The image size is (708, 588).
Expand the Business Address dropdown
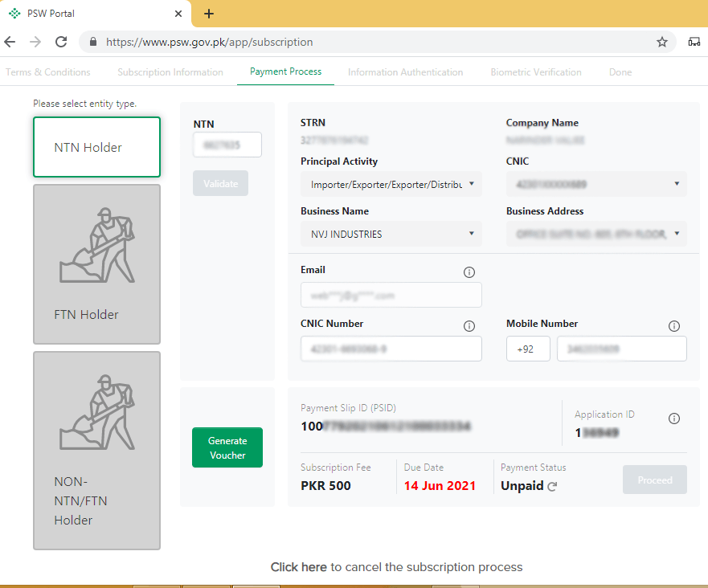596,234
